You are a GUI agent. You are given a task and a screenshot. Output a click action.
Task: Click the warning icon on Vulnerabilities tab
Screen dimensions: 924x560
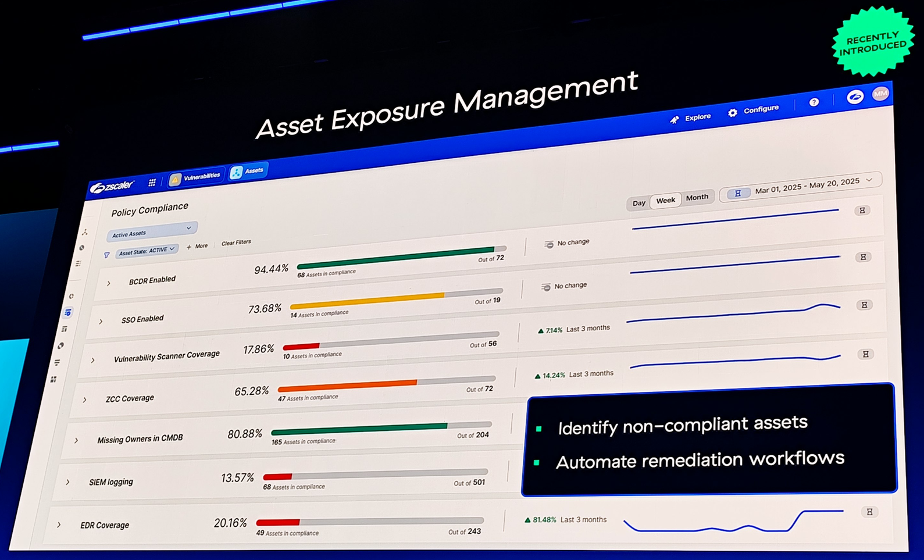point(175,180)
